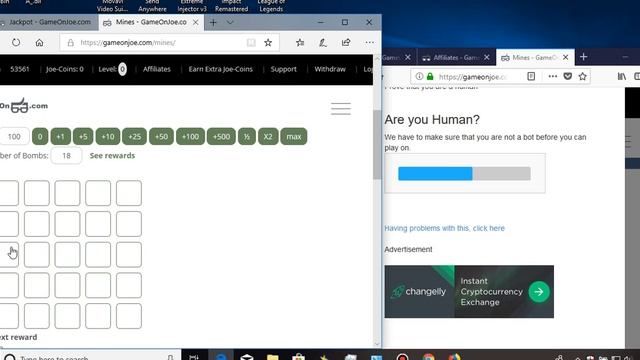The height and width of the screenshot is (360, 640).
Task: Expand Edge tab previews chevron
Action: coord(230,22)
